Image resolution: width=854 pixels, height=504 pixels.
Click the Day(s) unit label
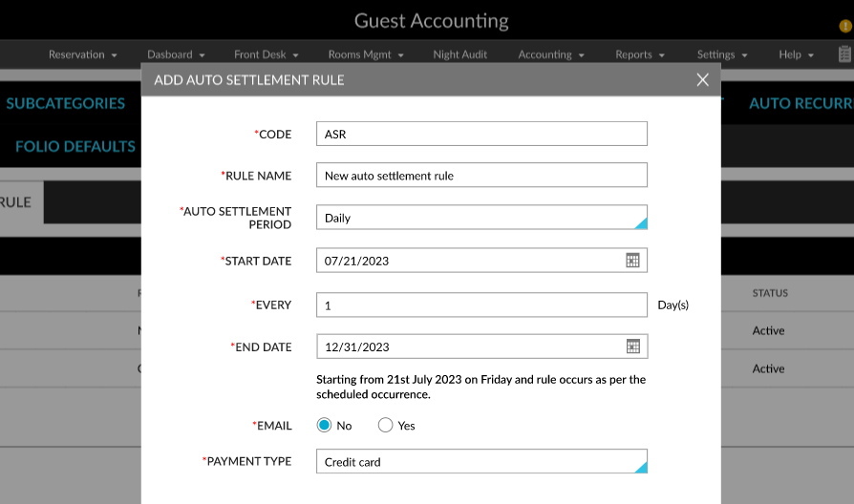(673, 304)
